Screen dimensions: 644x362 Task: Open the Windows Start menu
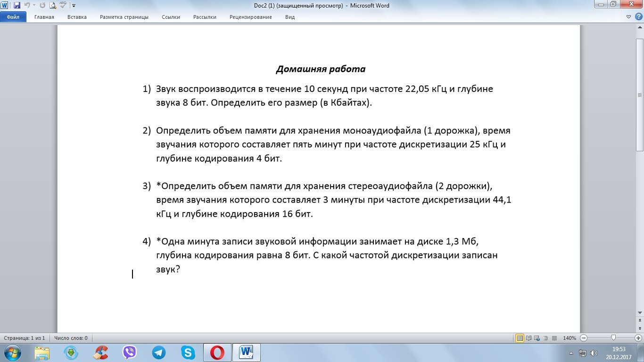coord(12,352)
